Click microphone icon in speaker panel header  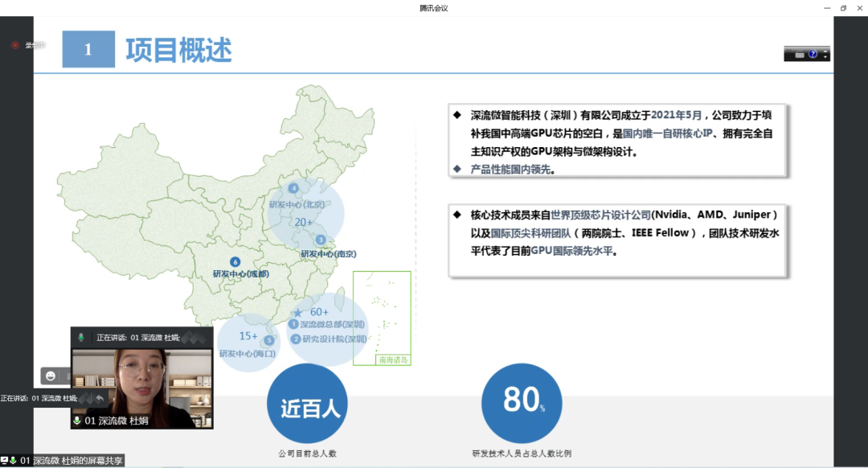point(81,337)
